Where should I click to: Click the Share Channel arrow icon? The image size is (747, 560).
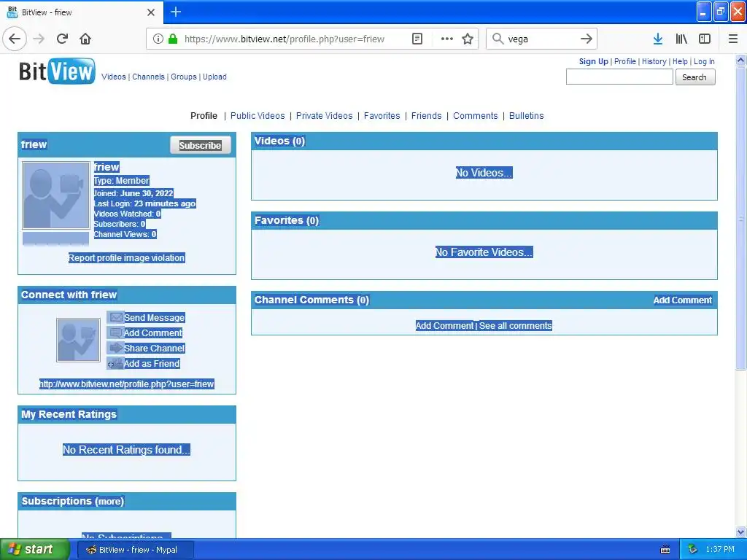[x=116, y=348]
